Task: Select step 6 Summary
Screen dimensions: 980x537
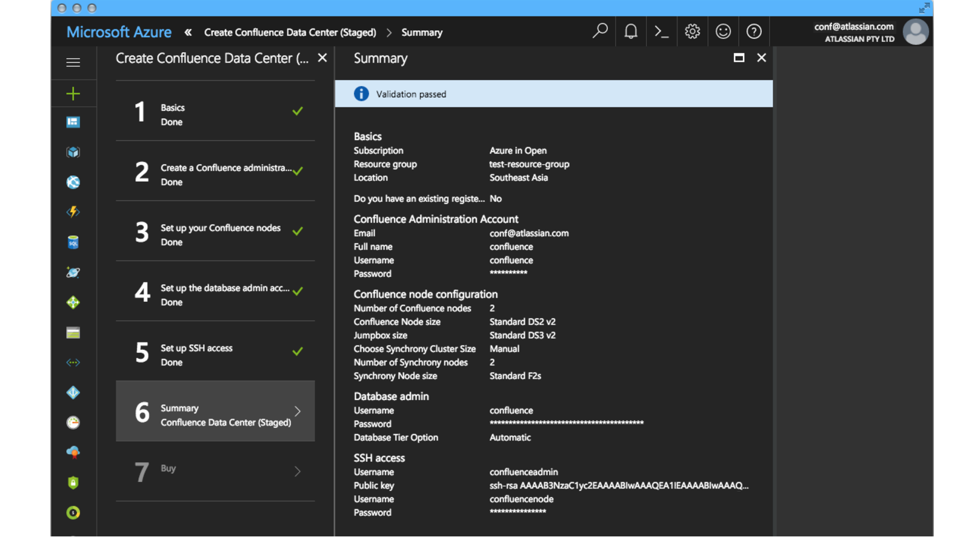Action: tap(215, 411)
